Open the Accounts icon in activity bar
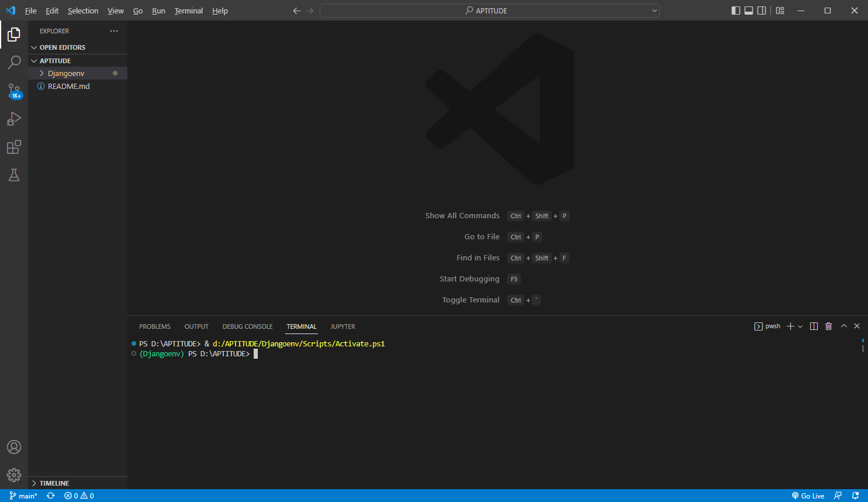This screenshot has height=502, width=868. pyautogui.click(x=14, y=447)
